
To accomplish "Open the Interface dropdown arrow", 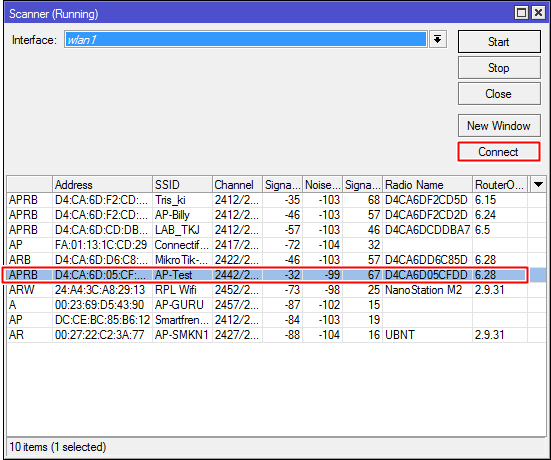I will [437, 39].
